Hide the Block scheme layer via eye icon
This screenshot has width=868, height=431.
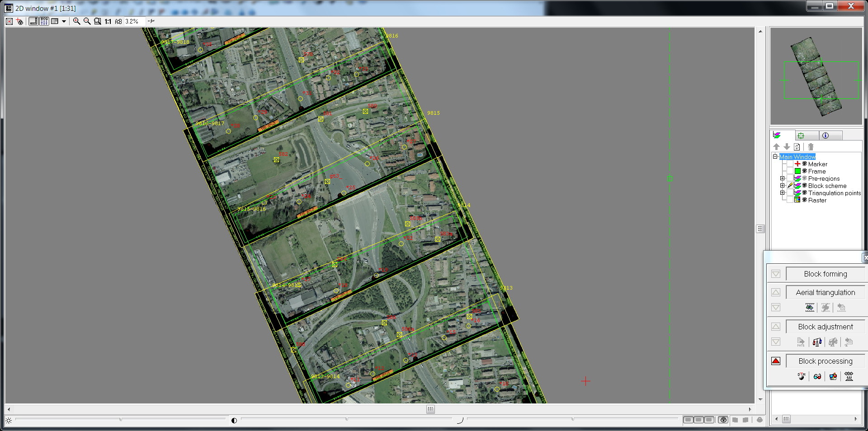[804, 186]
